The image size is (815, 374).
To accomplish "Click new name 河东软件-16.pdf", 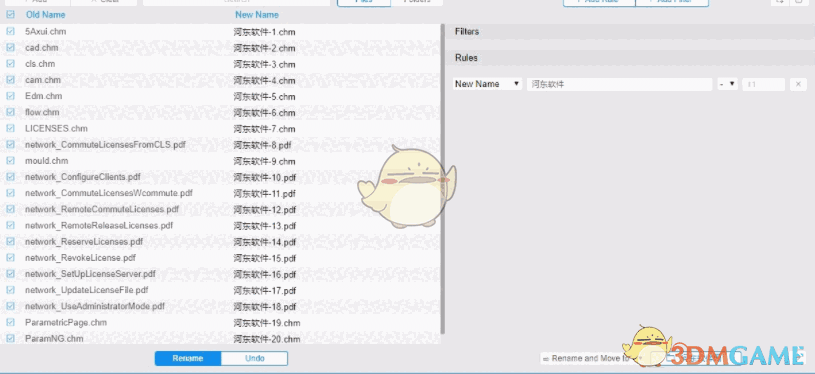I will click(x=265, y=274).
